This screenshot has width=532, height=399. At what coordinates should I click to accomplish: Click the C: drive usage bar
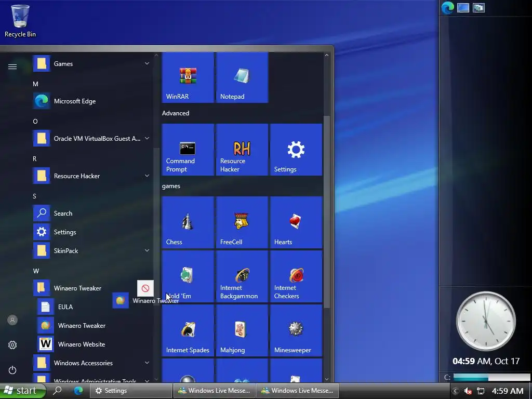(x=491, y=377)
